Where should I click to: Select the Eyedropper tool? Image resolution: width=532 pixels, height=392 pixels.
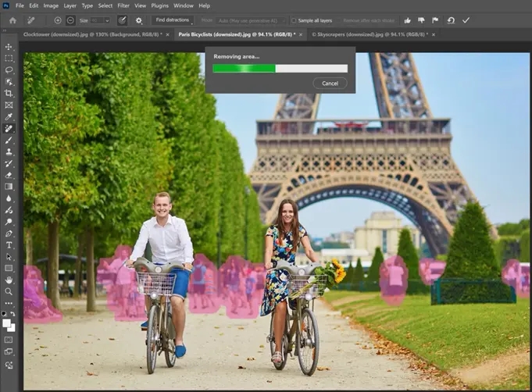tap(9, 116)
